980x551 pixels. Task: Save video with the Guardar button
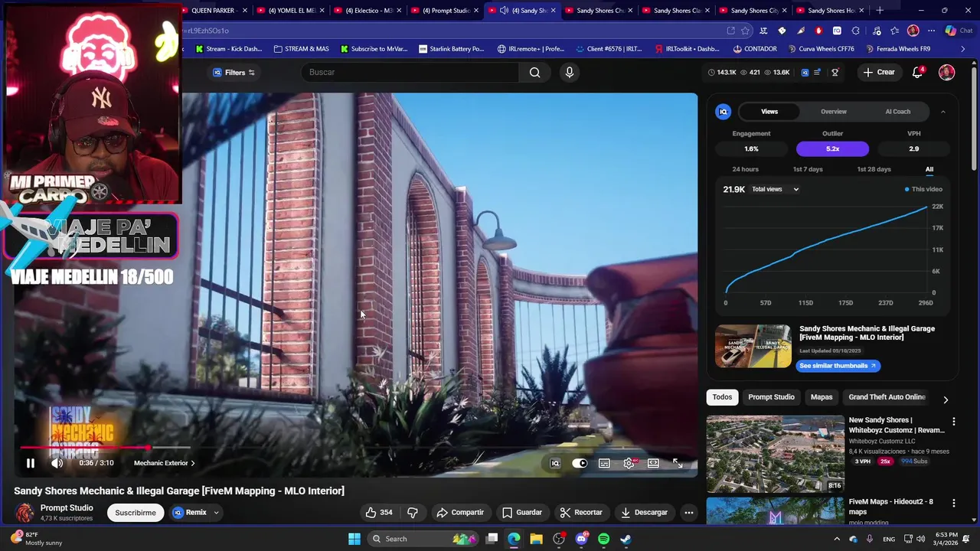click(x=522, y=513)
